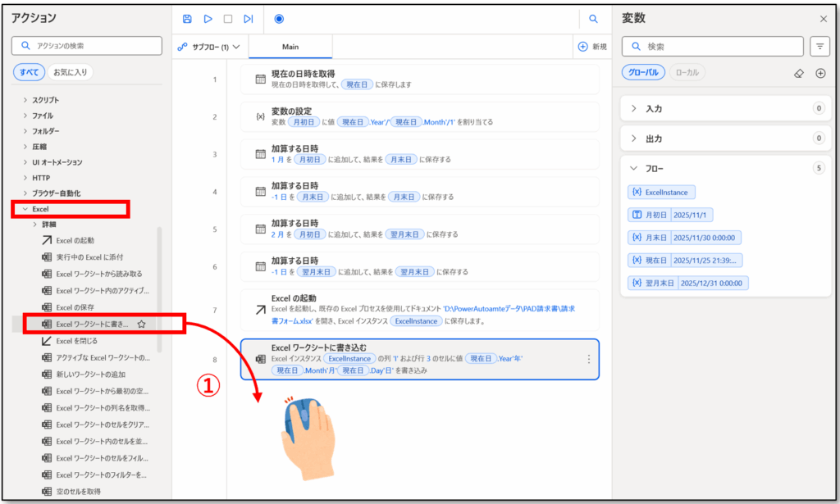Viewport: 840px width, 504px height.
Task: Switch to ローカル variable scope
Action: pos(687,73)
